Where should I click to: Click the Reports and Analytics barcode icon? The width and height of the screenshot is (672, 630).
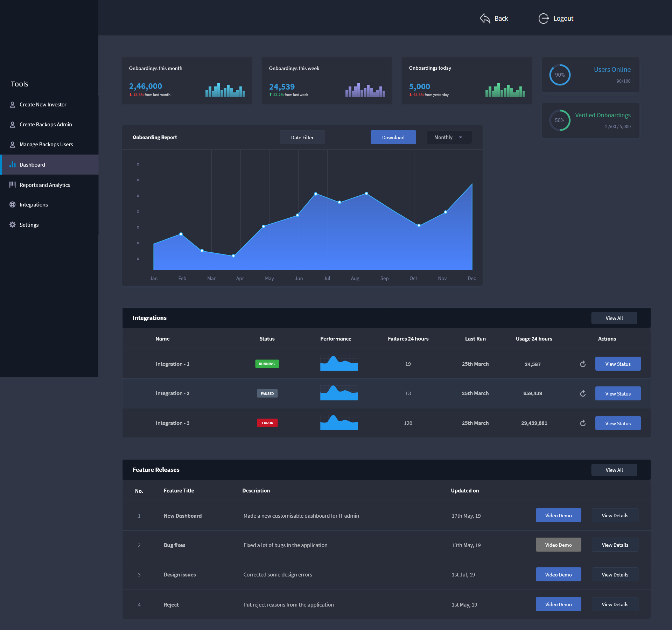point(13,184)
